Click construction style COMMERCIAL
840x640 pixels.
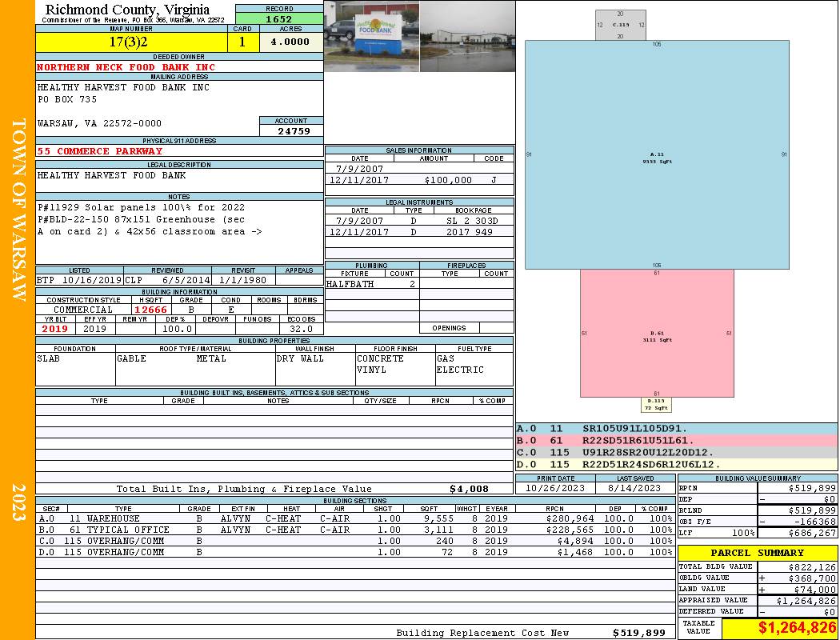(83, 310)
